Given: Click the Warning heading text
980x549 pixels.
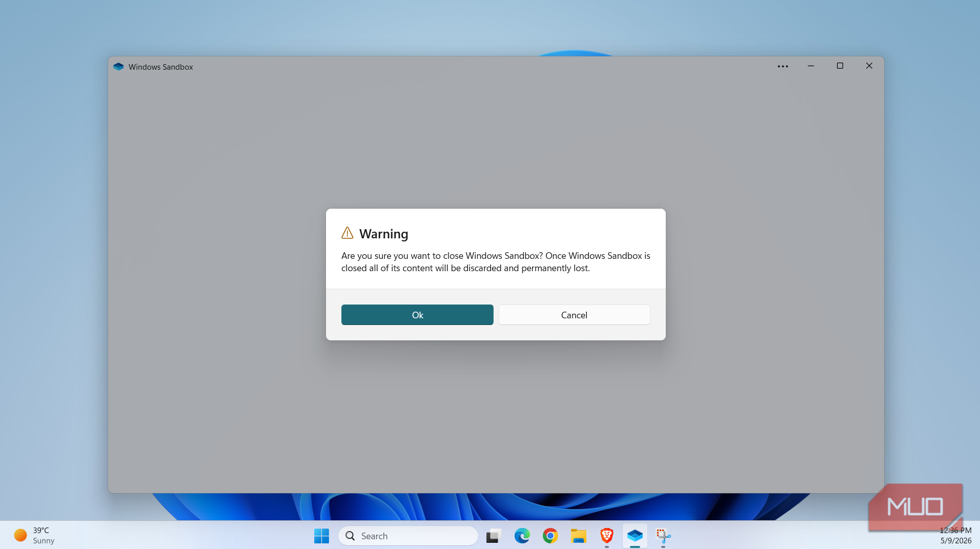Looking at the screenshot, I should pyautogui.click(x=383, y=234).
